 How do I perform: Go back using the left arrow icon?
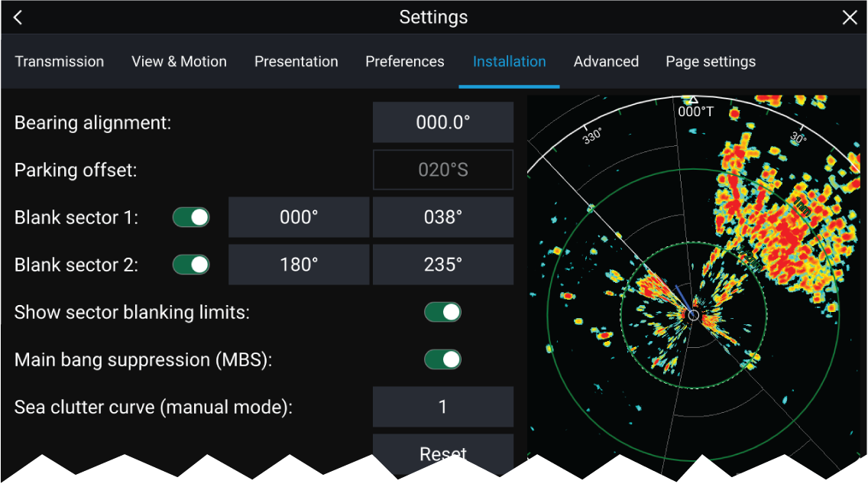click(18, 18)
